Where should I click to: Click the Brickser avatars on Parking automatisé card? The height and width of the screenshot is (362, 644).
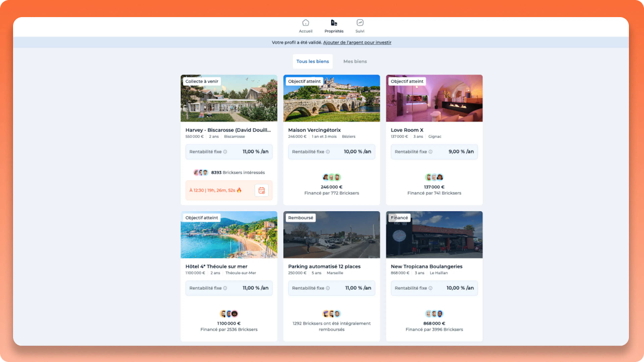[332, 314]
